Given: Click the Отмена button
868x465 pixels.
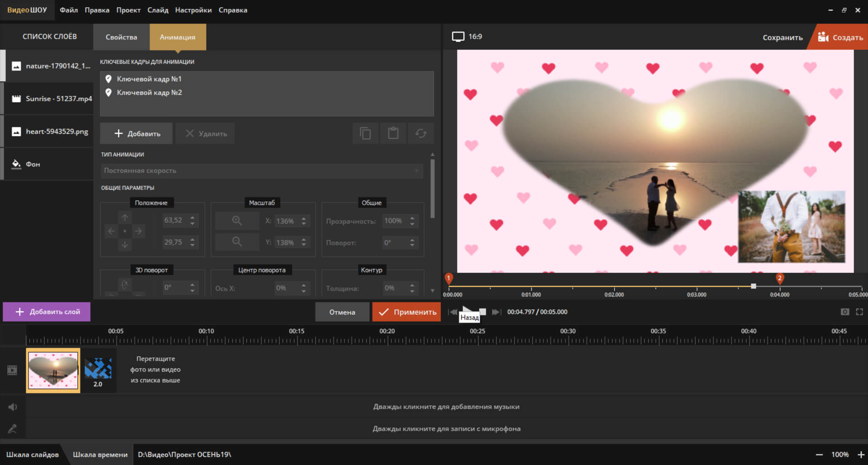Looking at the screenshot, I should [x=342, y=312].
